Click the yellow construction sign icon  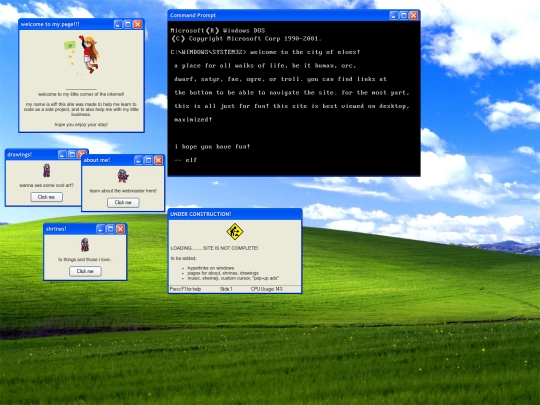235,231
